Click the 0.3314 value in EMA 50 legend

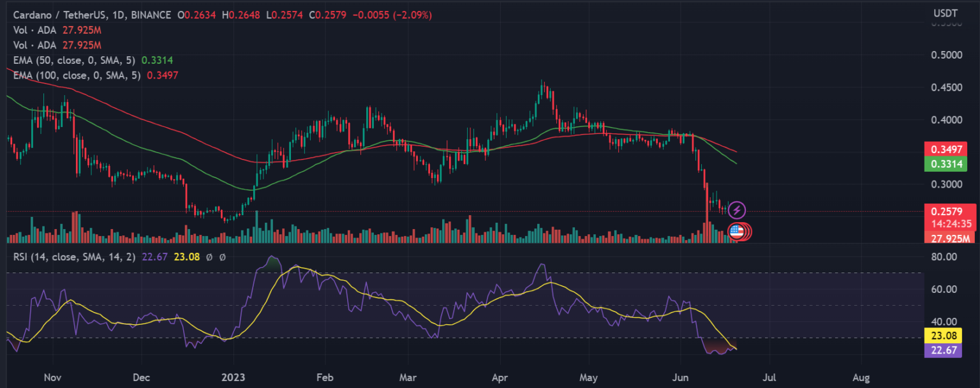pyautogui.click(x=157, y=60)
